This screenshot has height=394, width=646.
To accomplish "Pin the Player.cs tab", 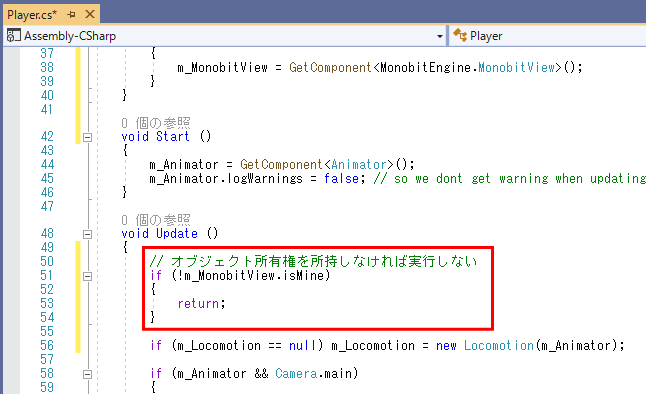I will point(71,15).
